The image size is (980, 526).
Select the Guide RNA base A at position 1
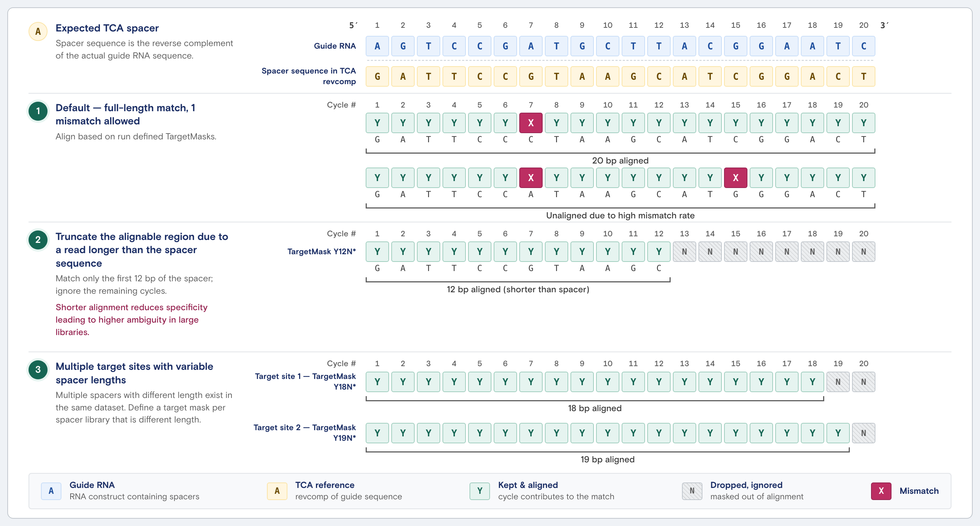tap(377, 46)
